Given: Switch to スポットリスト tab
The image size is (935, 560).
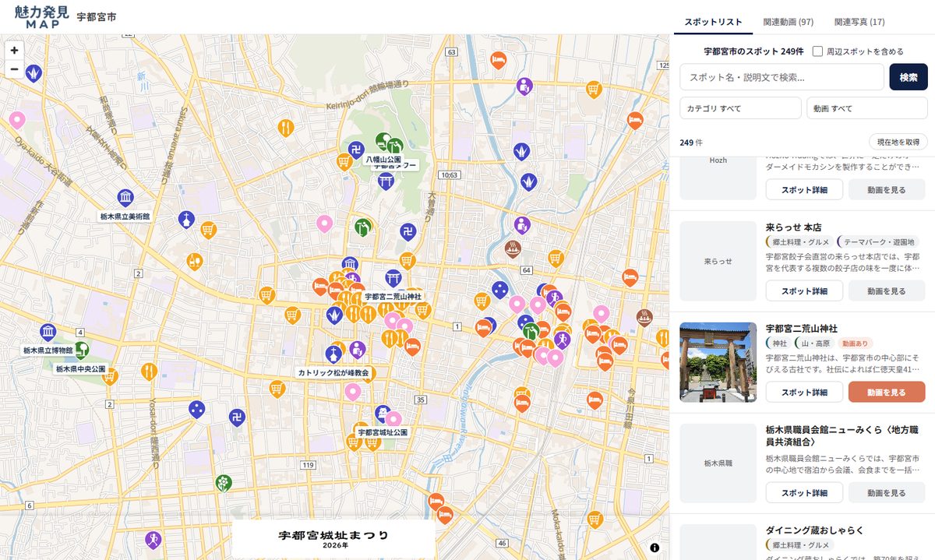Looking at the screenshot, I should click(714, 22).
